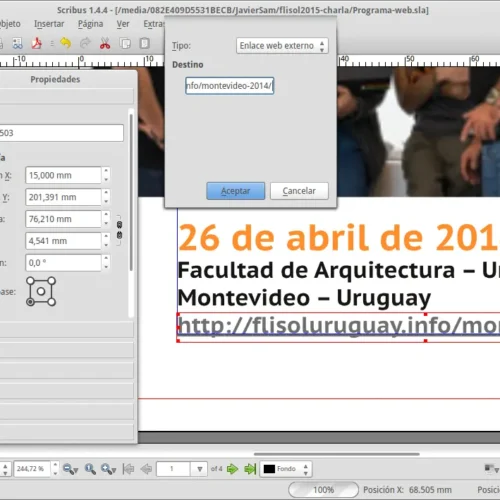
Task: Click the 244,72 % zoom field
Action: (32, 469)
